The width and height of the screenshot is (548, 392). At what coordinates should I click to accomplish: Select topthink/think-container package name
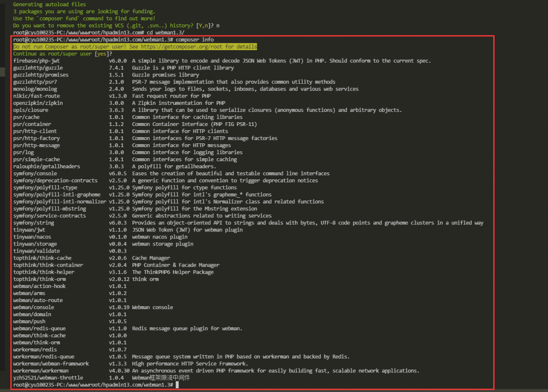click(x=48, y=265)
